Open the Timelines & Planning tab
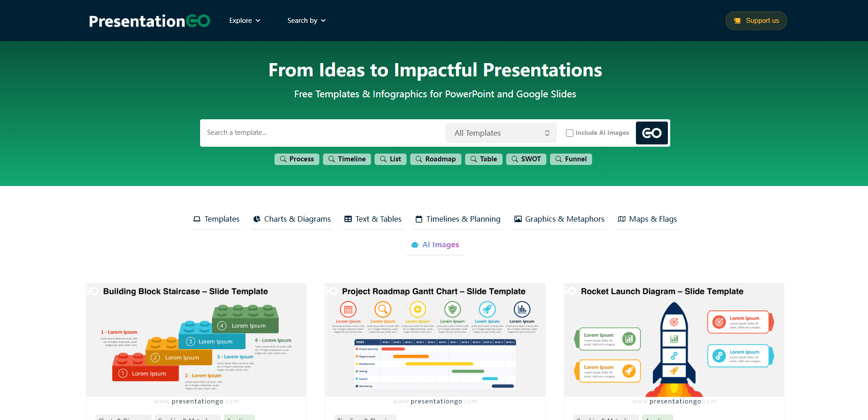 (x=458, y=219)
